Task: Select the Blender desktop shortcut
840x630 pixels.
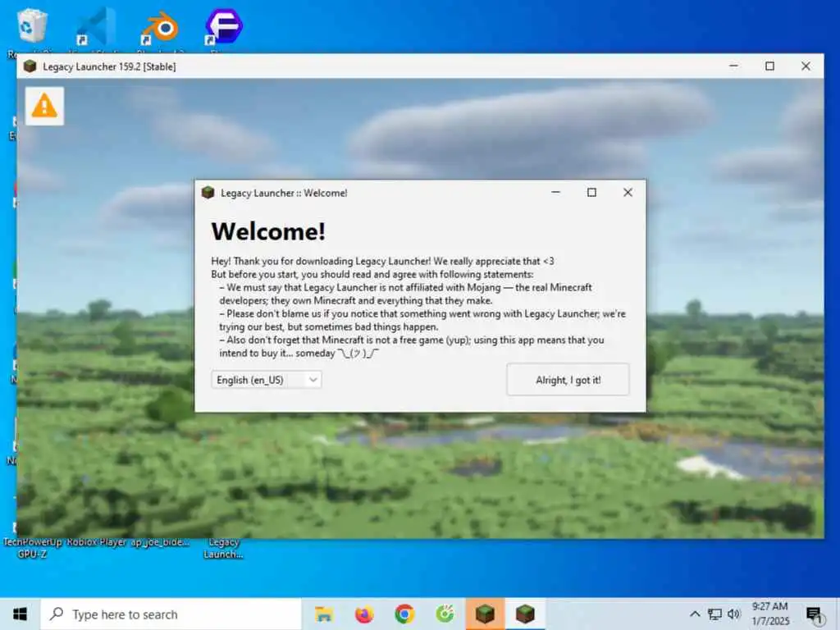Action: [x=160, y=27]
